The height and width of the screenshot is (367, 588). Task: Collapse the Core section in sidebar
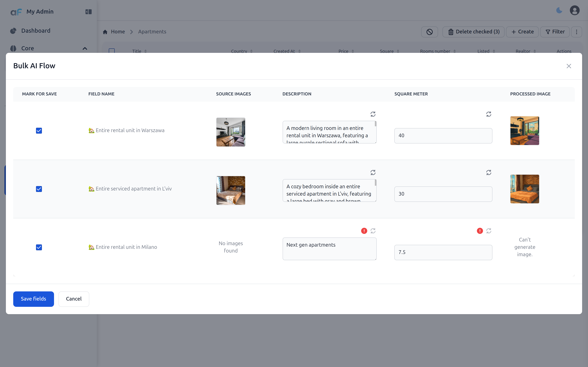85,48
